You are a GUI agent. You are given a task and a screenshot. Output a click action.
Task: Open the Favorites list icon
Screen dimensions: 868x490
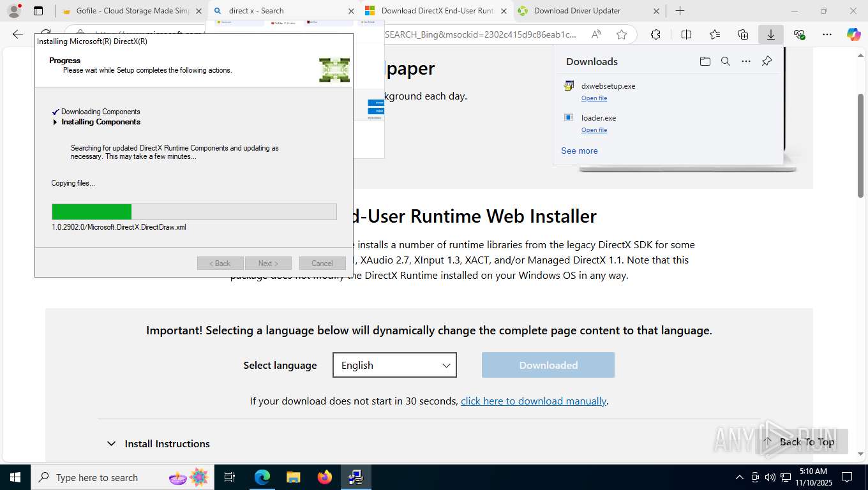715,34
